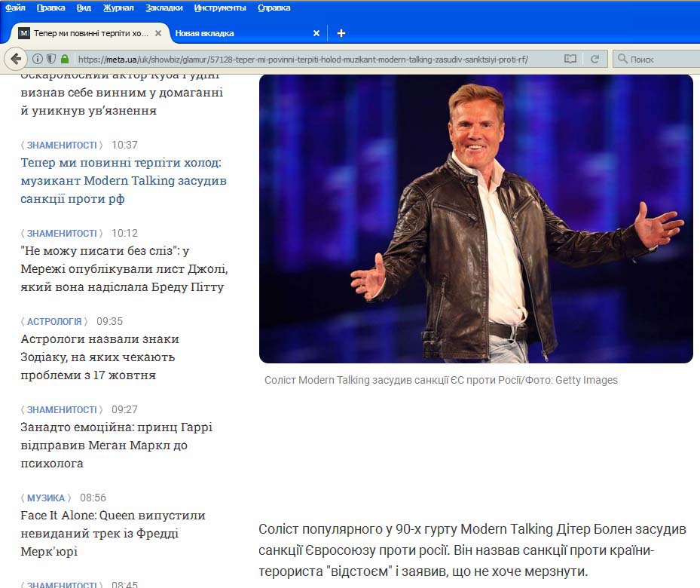Image resolution: width=700 pixels, height=588 pixels.
Task: Open Face It Alone Queen track article
Action: pyautogui.click(x=113, y=533)
